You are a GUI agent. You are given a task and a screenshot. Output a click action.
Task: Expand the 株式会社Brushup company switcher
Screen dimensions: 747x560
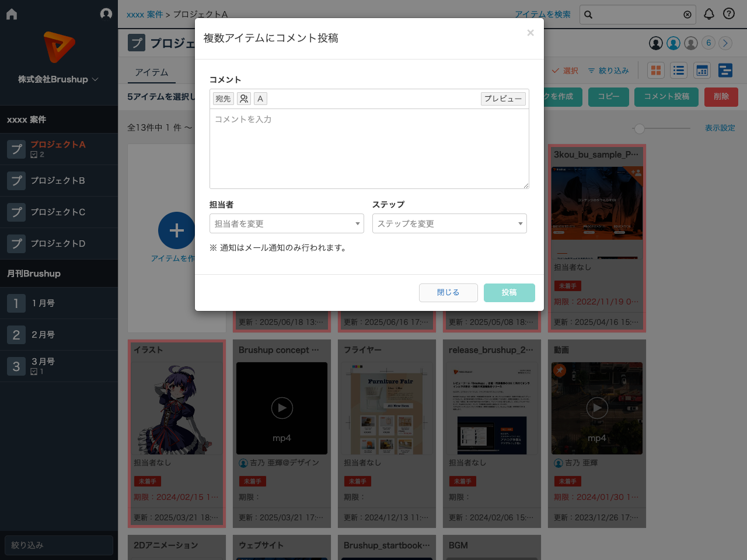(58, 79)
